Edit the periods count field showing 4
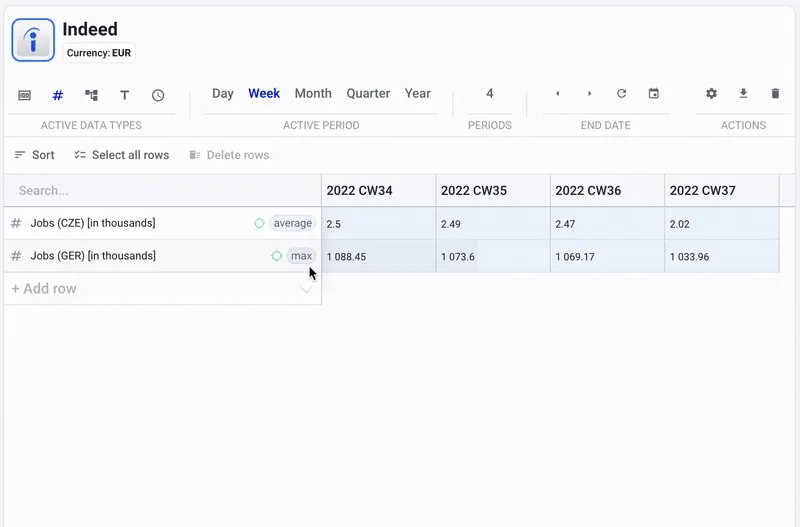Image resolution: width=800 pixels, height=527 pixels. (x=490, y=93)
